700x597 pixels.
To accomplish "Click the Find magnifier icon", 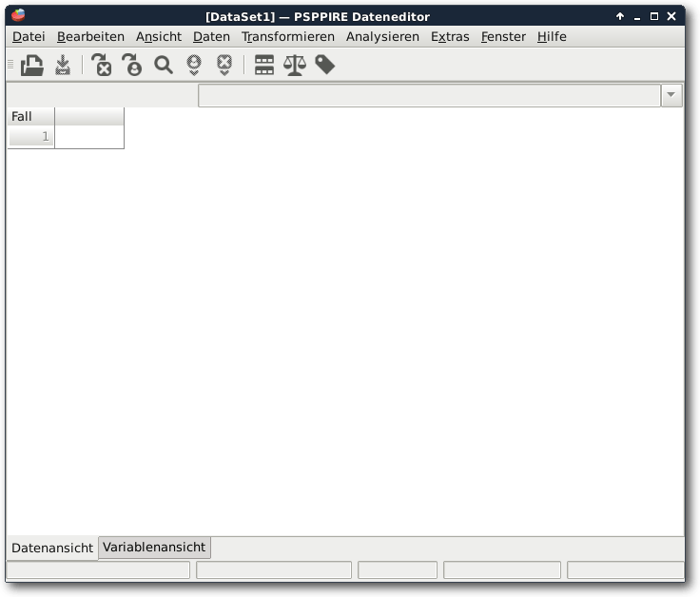I will pos(164,66).
